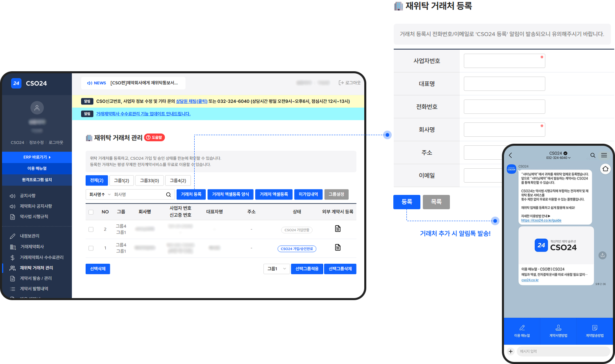Expand the ERP 바로가기 sidebar item

37,157
